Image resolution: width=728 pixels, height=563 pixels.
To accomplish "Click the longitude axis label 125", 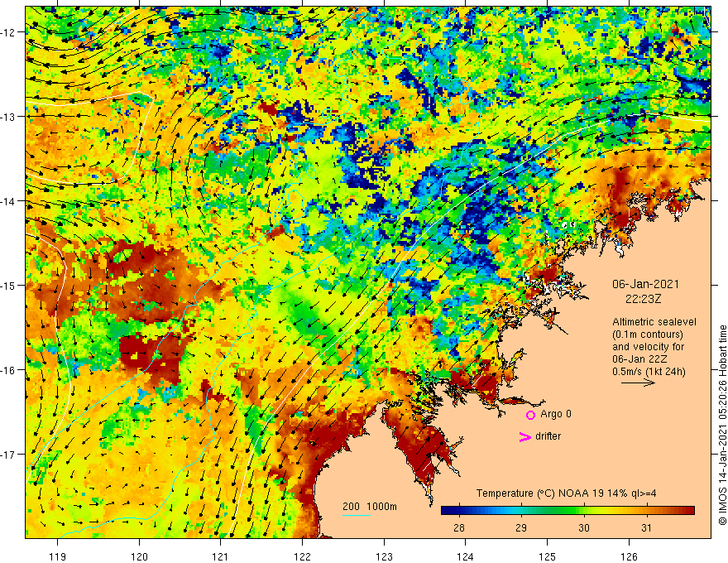I will coord(548,556).
